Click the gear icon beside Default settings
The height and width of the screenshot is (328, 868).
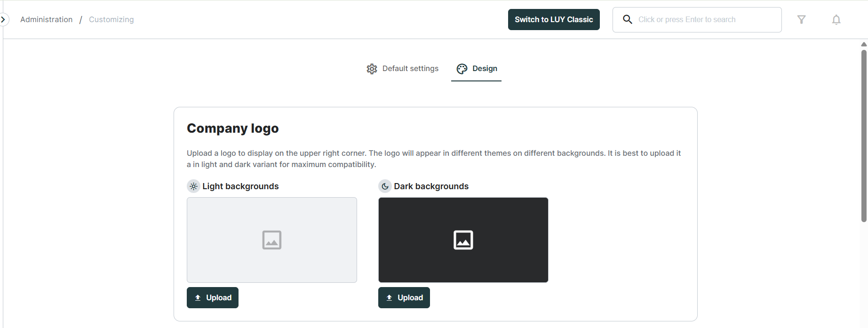pyautogui.click(x=372, y=69)
